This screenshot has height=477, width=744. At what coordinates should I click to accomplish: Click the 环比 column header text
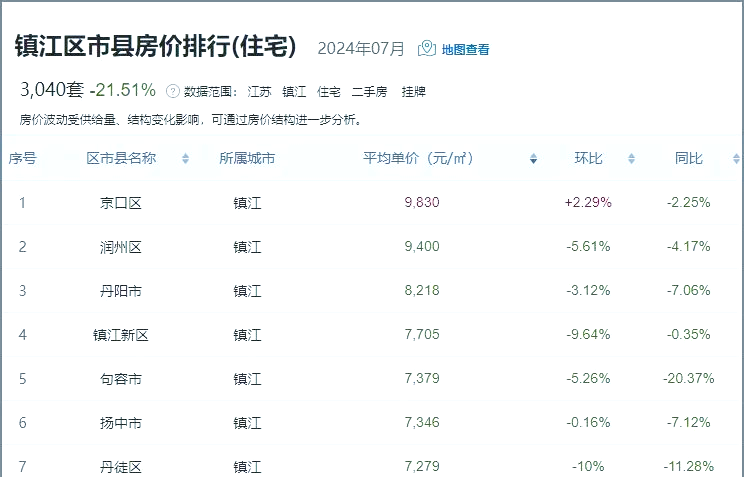coord(588,158)
